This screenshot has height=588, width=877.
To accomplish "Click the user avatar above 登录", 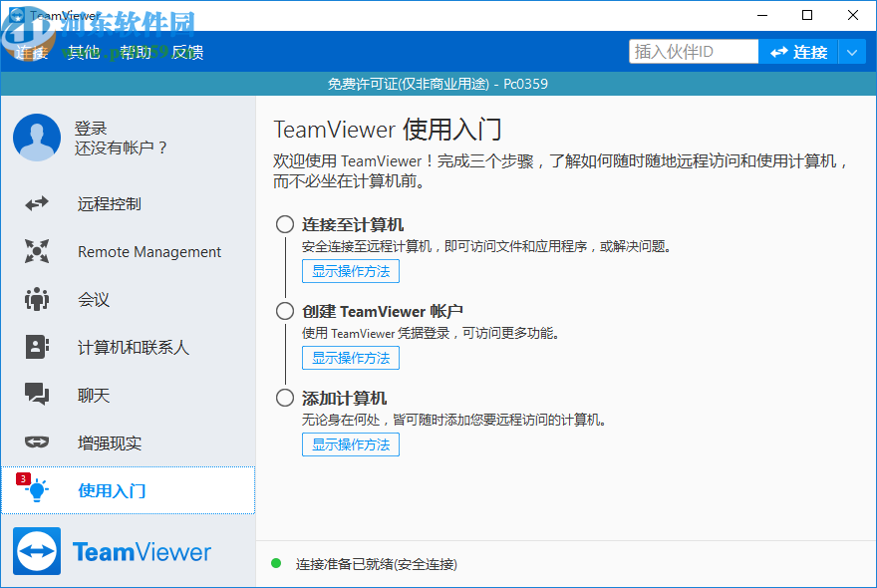I will pos(36,138).
